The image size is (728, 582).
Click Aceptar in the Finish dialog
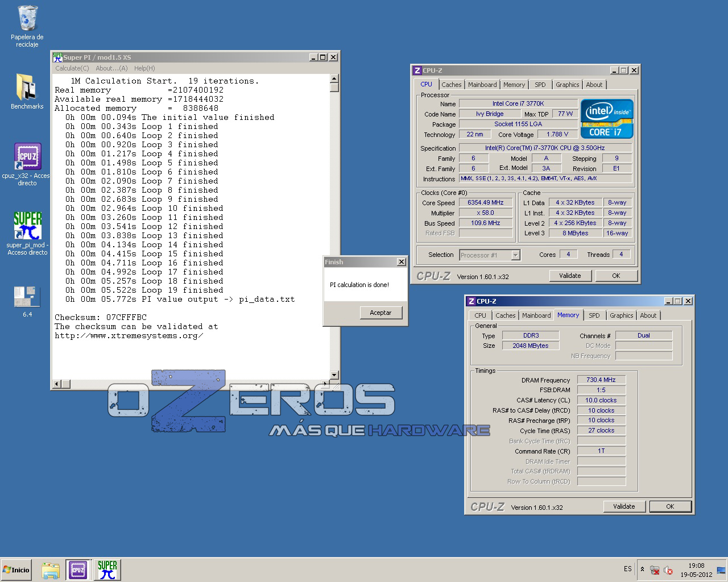[380, 313]
